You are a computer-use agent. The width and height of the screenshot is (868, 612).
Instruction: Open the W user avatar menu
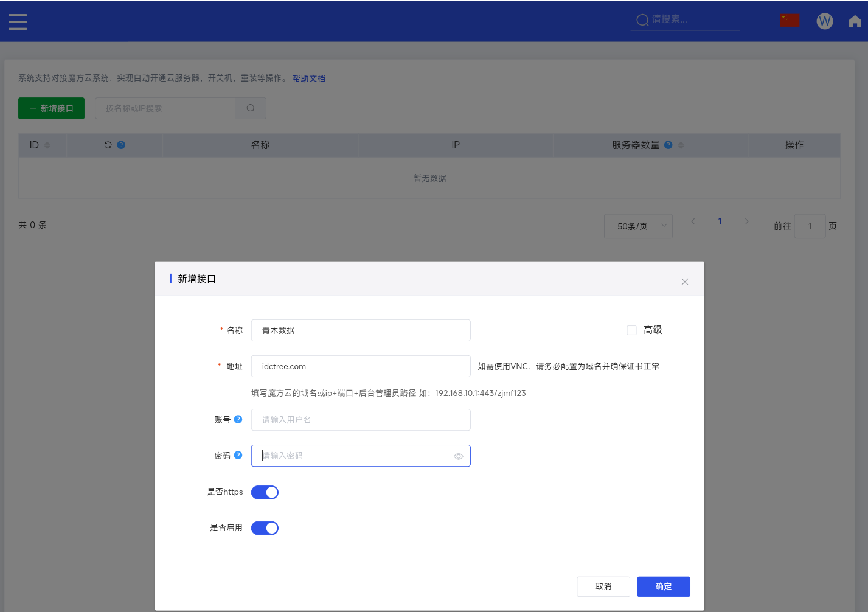[825, 21]
